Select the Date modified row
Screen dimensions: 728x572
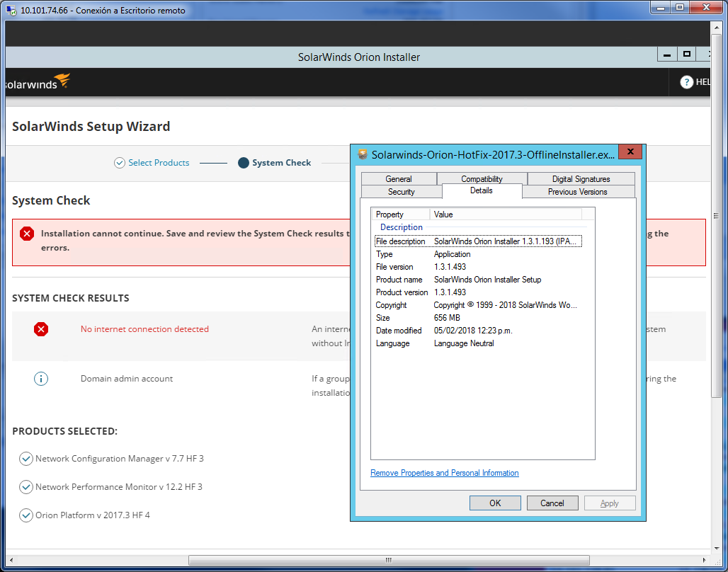(478, 331)
